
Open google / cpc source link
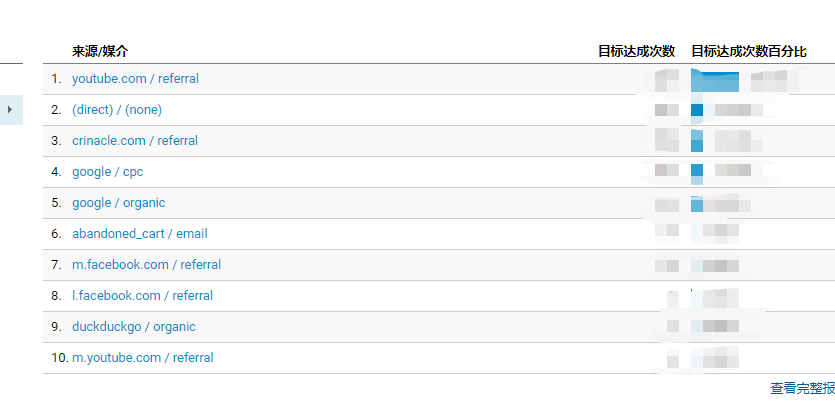coord(108,172)
